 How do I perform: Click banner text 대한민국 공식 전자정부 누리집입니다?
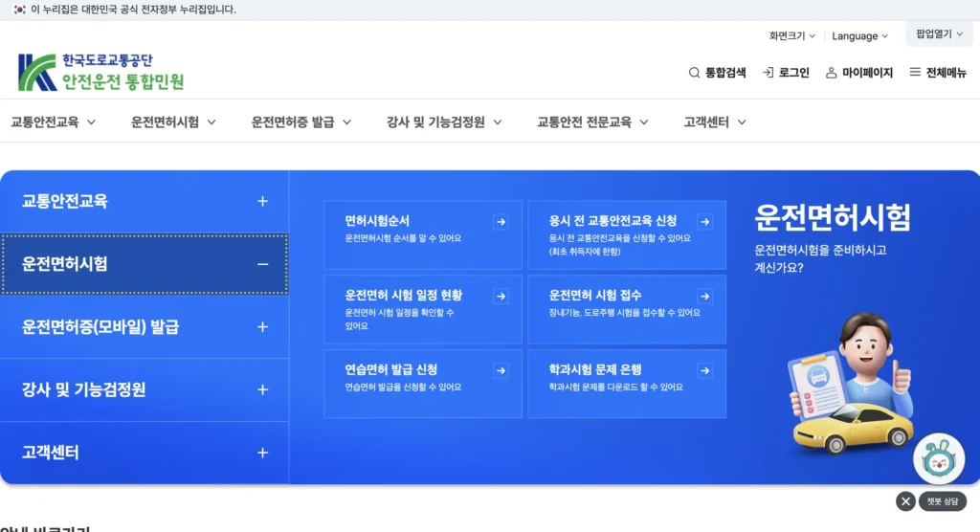point(159,10)
